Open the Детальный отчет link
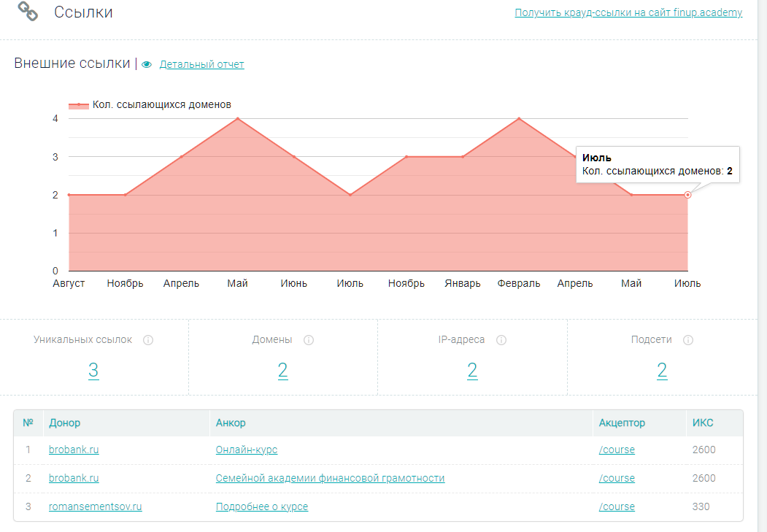The width and height of the screenshot is (767, 532). [x=201, y=64]
